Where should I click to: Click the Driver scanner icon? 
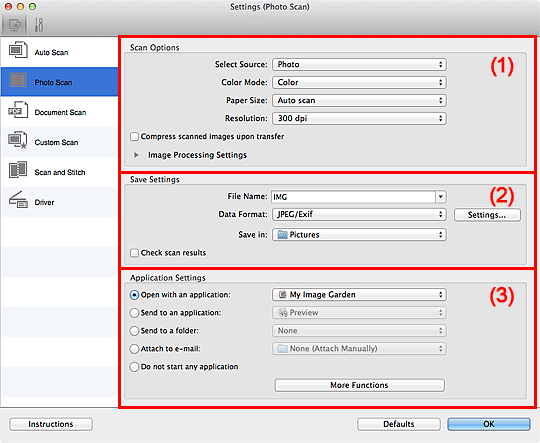pyautogui.click(x=18, y=200)
